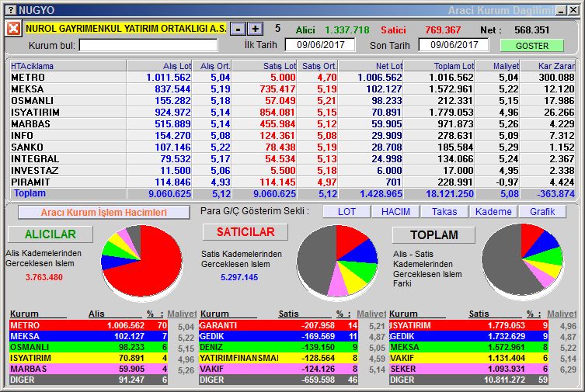Viewport: 585px width, 392px height.
Task: Select the ISYATIRIM row in top table
Action: 292,112
